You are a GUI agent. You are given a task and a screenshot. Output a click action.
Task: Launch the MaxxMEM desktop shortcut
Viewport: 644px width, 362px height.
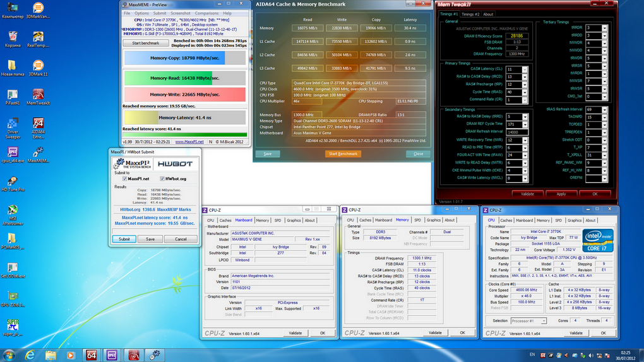38,155
